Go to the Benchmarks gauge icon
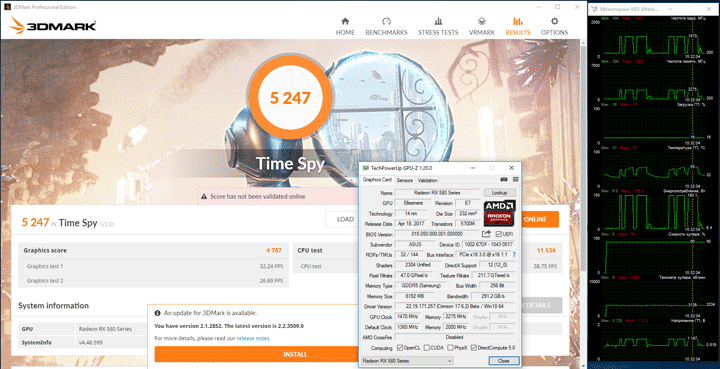Image resolution: width=720 pixels, height=369 pixels. (386, 22)
